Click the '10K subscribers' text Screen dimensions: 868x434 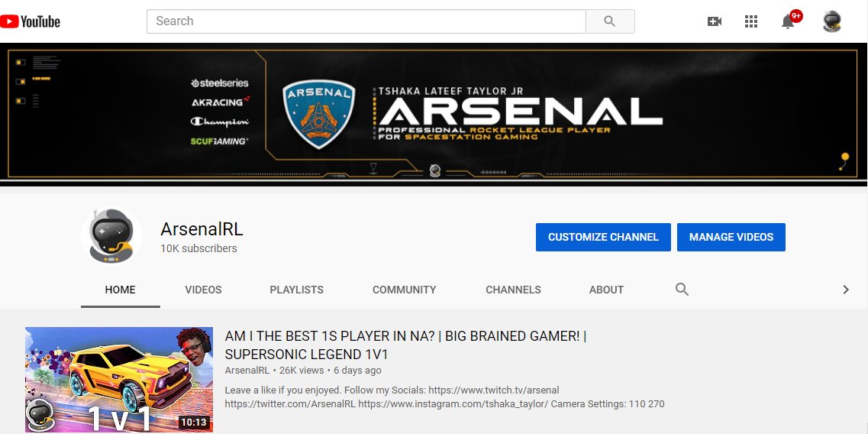198,248
